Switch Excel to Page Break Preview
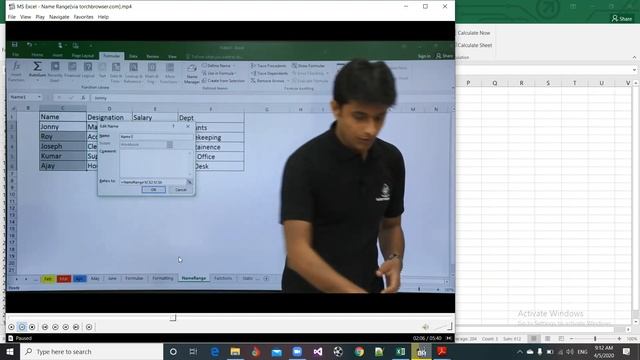This screenshot has width=640, height=360. (x=561, y=339)
